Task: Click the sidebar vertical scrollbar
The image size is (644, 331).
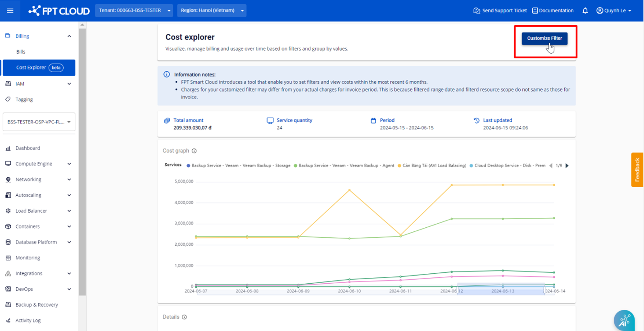Action: (82, 161)
